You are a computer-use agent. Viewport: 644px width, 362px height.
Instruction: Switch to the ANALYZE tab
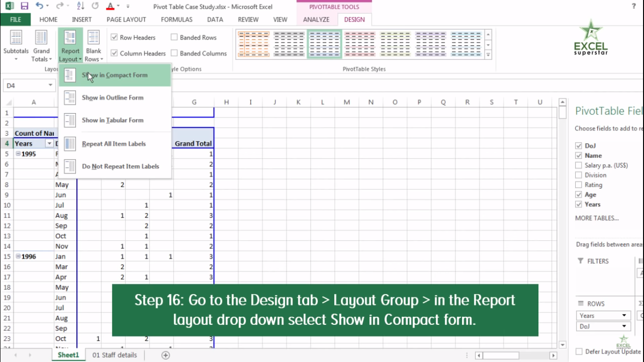point(316,19)
